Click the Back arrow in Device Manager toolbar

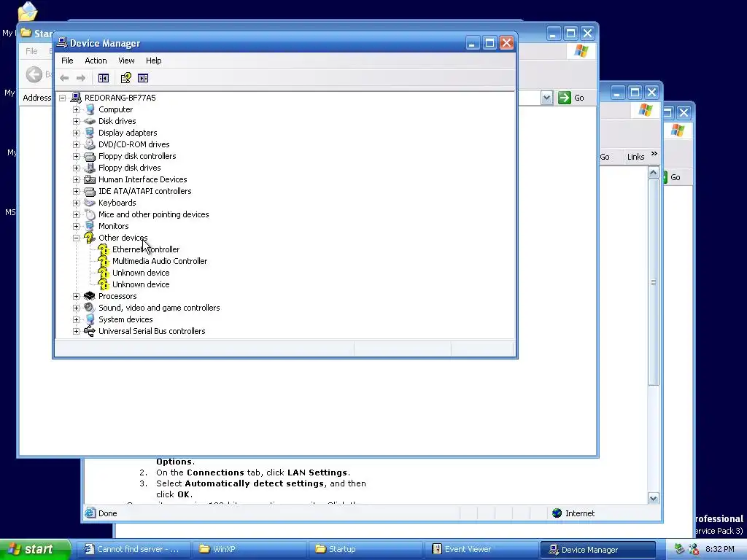[64, 78]
